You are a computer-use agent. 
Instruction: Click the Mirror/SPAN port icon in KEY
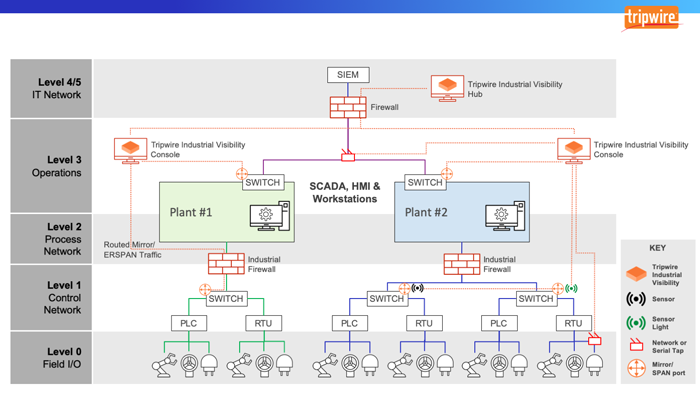[x=636, y=368]
